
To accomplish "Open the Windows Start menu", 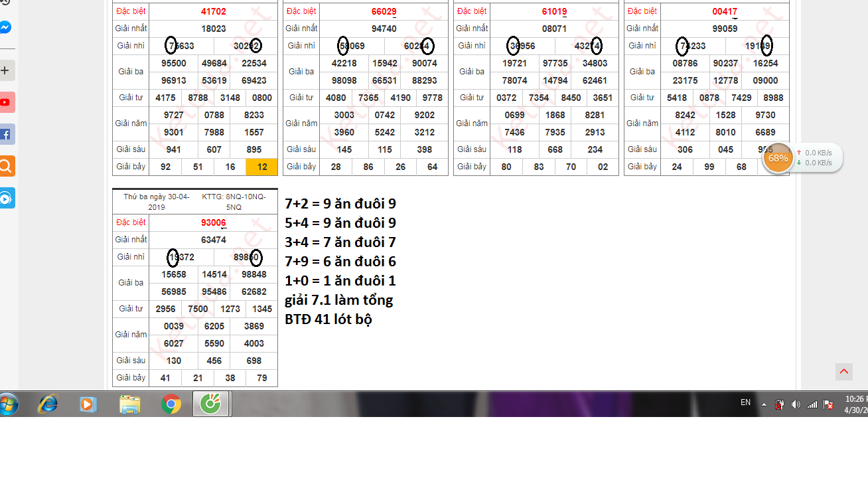I will [8, 404].
